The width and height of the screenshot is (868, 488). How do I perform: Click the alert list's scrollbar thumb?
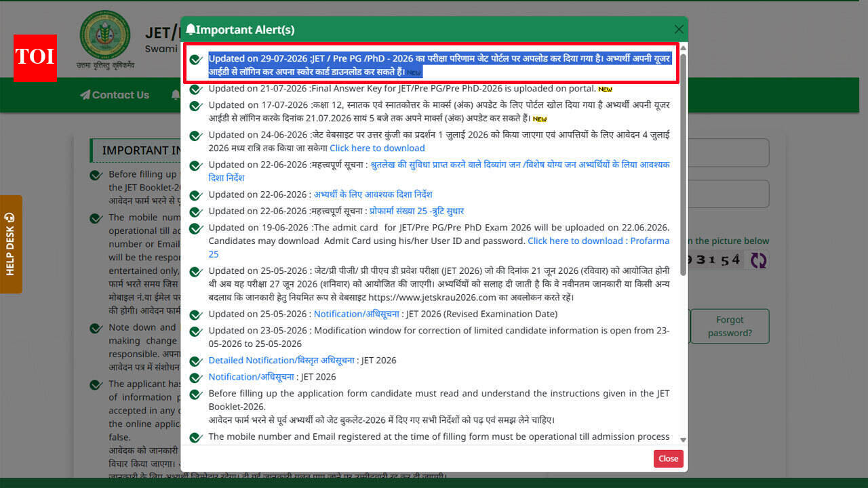coord(683,165)
